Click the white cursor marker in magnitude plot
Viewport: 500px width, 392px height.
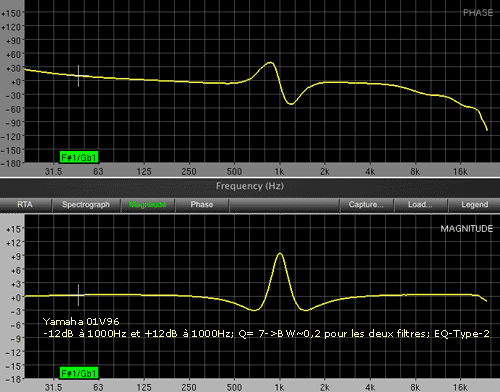point(79,295)
